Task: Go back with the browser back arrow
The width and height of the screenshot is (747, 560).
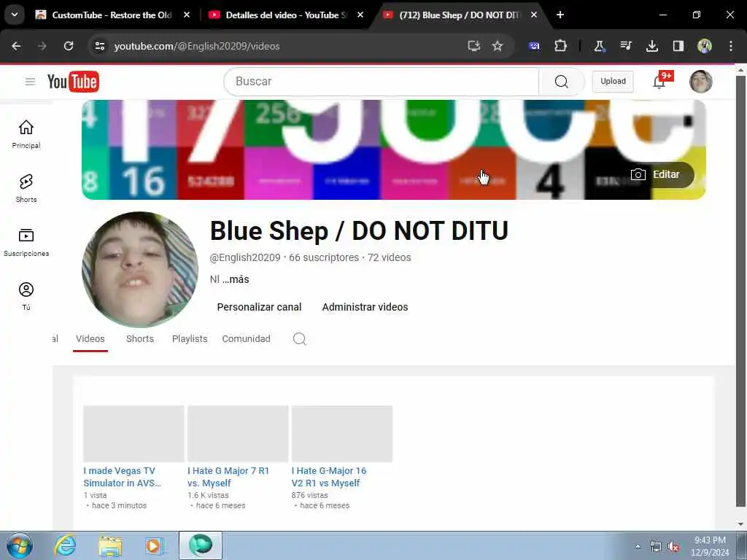Action: tap(16, 46)
